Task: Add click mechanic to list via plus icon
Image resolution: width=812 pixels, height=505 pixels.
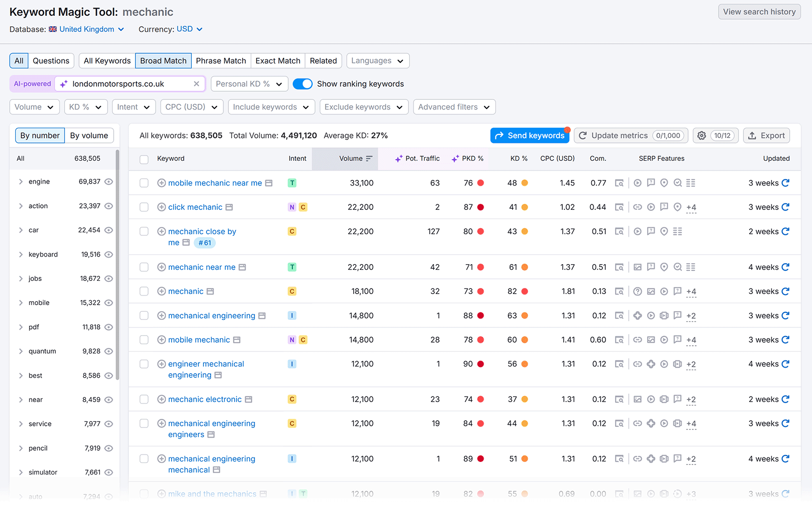Action: pos(161,207)
